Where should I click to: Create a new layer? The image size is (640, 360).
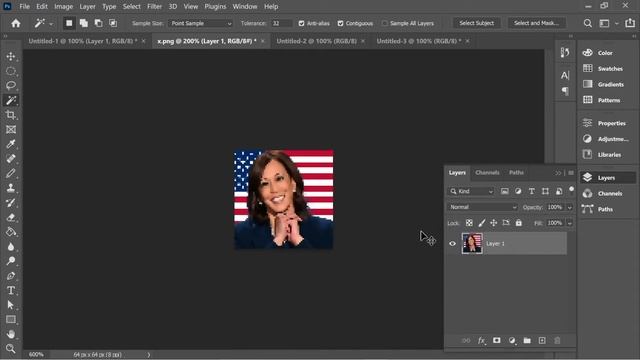pyautogui.click(x=542, y=340)
